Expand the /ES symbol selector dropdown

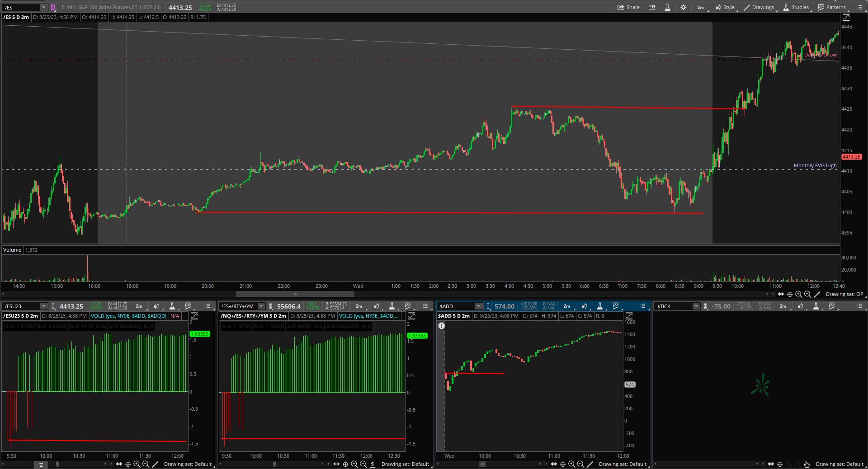[44, 7]
